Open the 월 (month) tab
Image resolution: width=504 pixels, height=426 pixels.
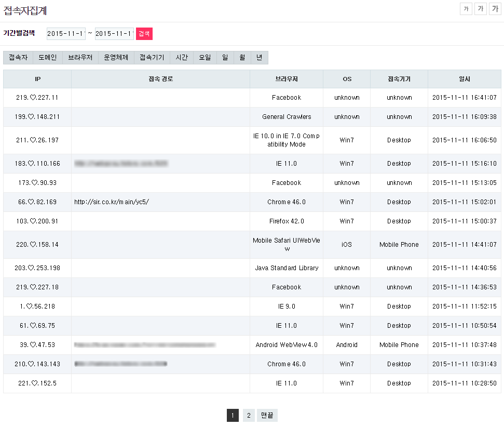242,58
